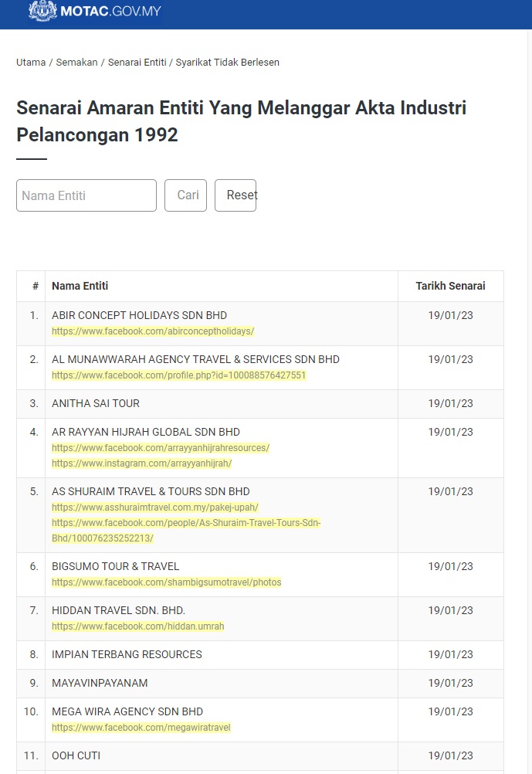This screenshot has height=774, width=532.
Task: Focus the Nama Entiti search field
Action: [86, 195]
